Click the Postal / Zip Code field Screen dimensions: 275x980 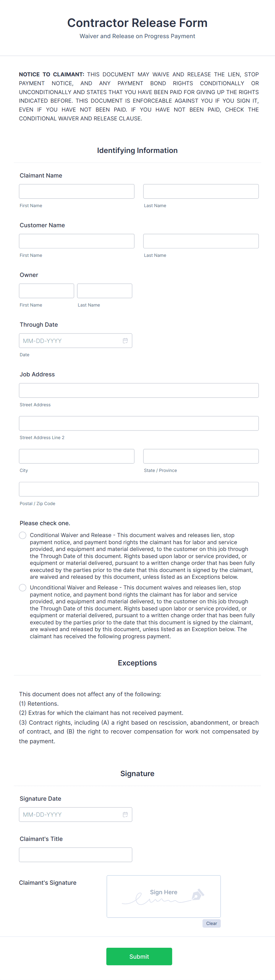coord(139,489)
